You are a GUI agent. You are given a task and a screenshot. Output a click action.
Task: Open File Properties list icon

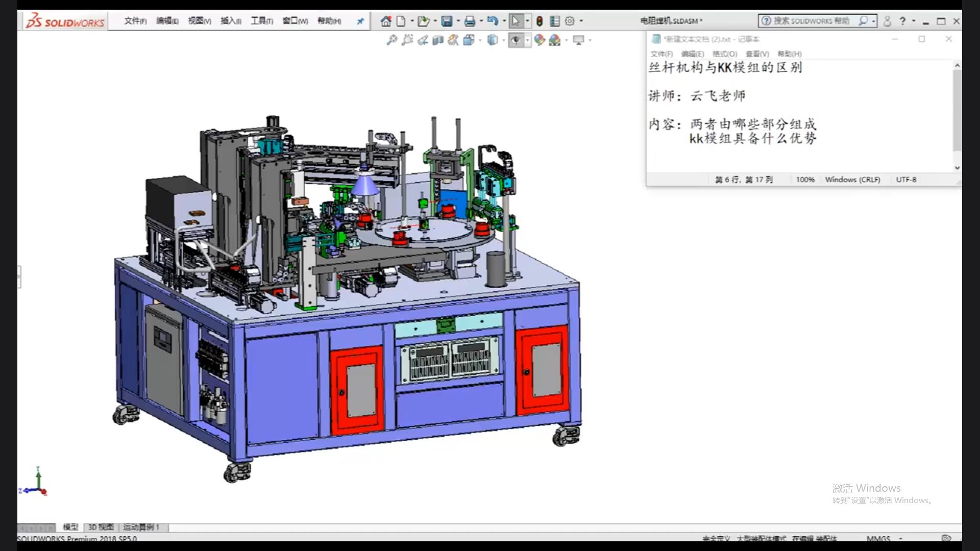(555, 21)
